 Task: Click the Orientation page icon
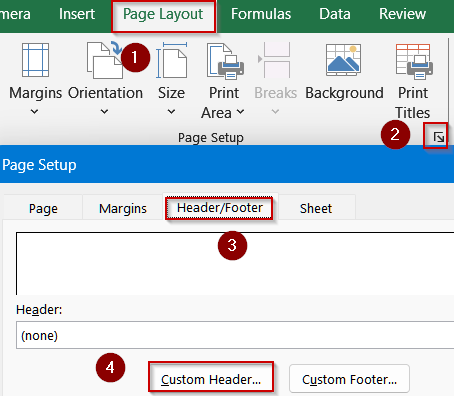pos(104,60)
